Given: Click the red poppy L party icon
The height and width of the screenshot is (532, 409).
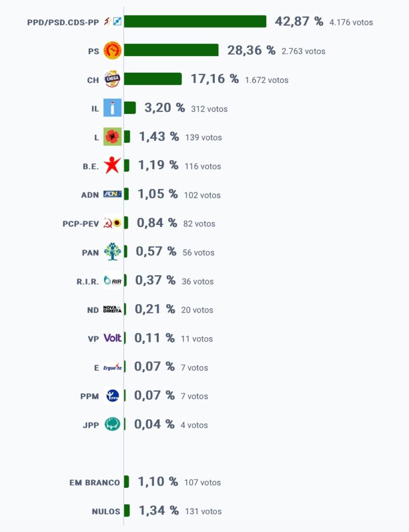Looking at the screenshot, I should pyautogui.click(x=113, y=137).
